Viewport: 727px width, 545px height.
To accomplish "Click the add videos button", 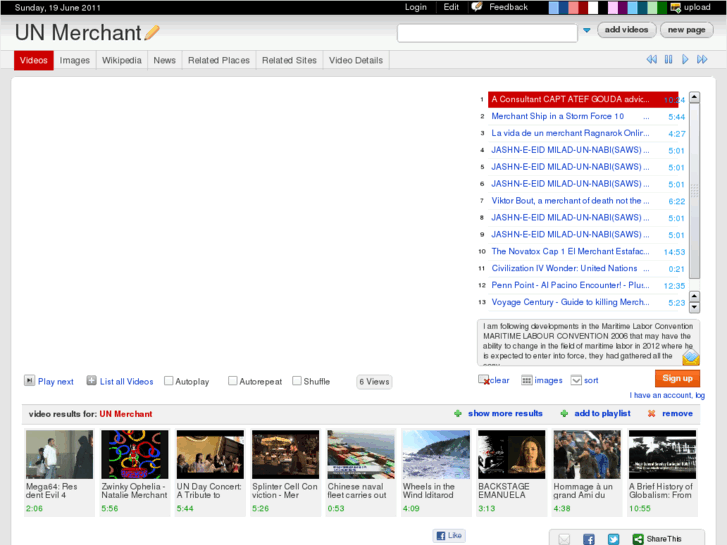I will click(626, 30).
